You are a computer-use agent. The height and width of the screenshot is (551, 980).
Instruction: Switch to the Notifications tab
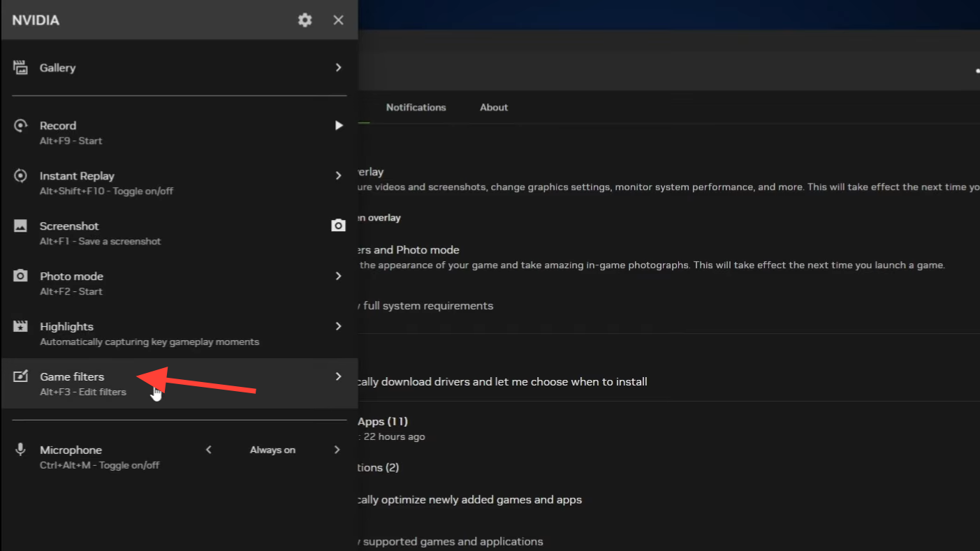(416, 108)
